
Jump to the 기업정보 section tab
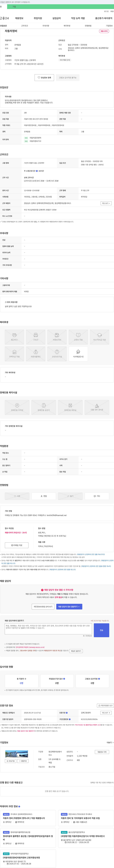(x=109, y=26)
